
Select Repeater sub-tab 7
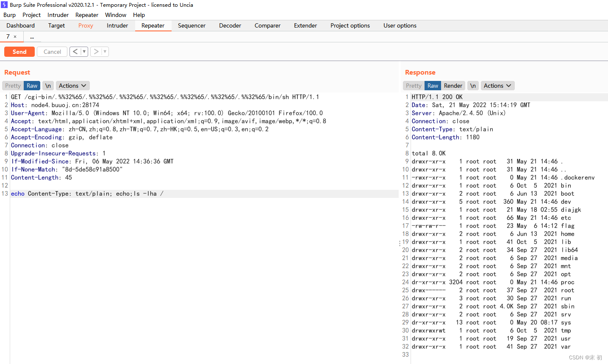click(8, 37)
